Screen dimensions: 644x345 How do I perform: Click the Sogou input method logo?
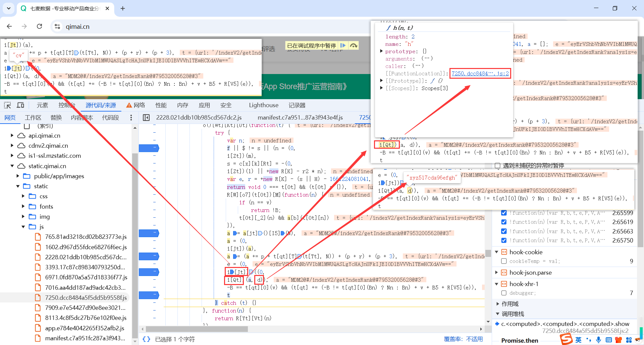click(x=566, y=339)
